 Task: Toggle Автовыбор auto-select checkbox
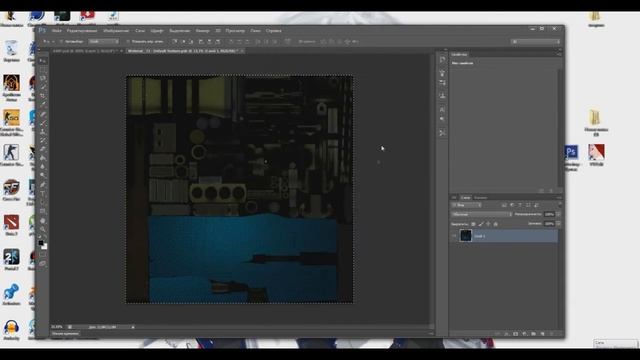point(61,42)
